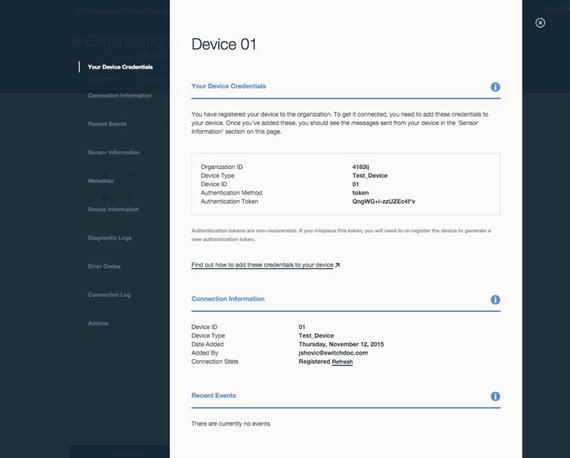Go to Recent Events in sidebar
The image size is (570, 458).
[x=107, y=124]
